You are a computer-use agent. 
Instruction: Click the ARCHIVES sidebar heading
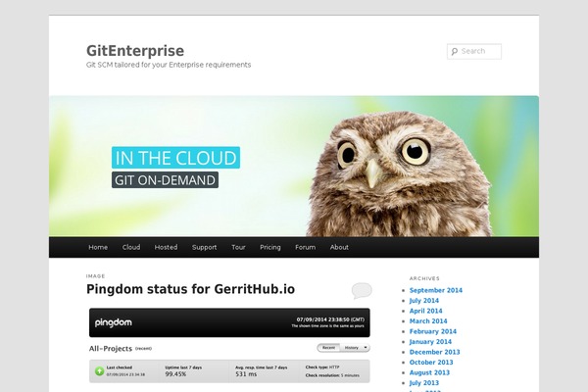click(424, 278)
